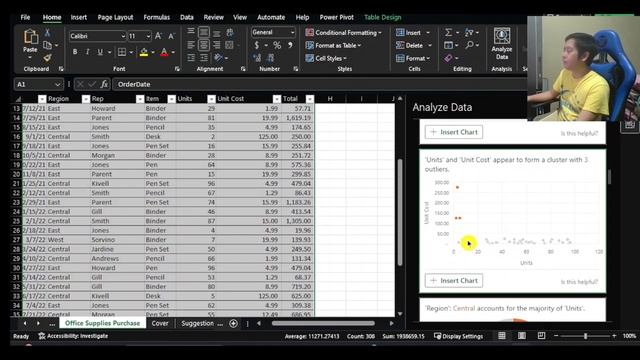Cut selection with scissors icon
This screenshot has width=640, height=360.
click(47, 33)
